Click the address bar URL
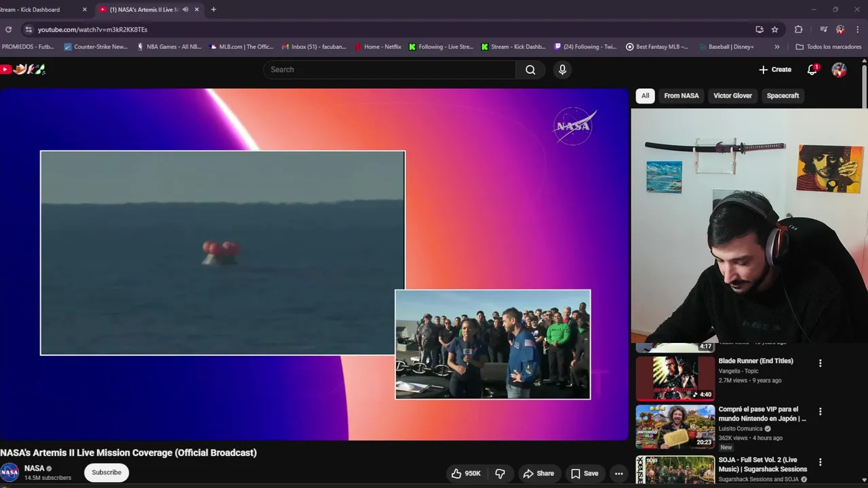The width and height of the screenshot is (868, 488). [93, 30]
